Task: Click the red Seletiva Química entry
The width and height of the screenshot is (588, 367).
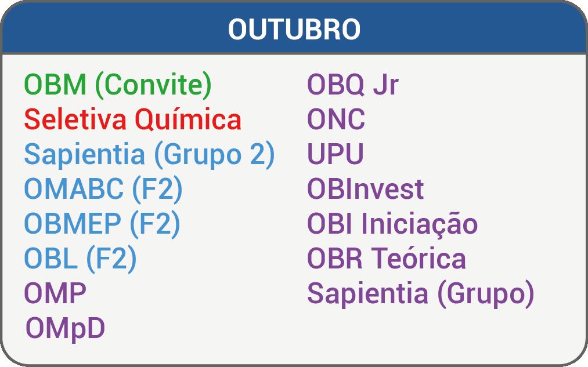Action: point(132,120)
